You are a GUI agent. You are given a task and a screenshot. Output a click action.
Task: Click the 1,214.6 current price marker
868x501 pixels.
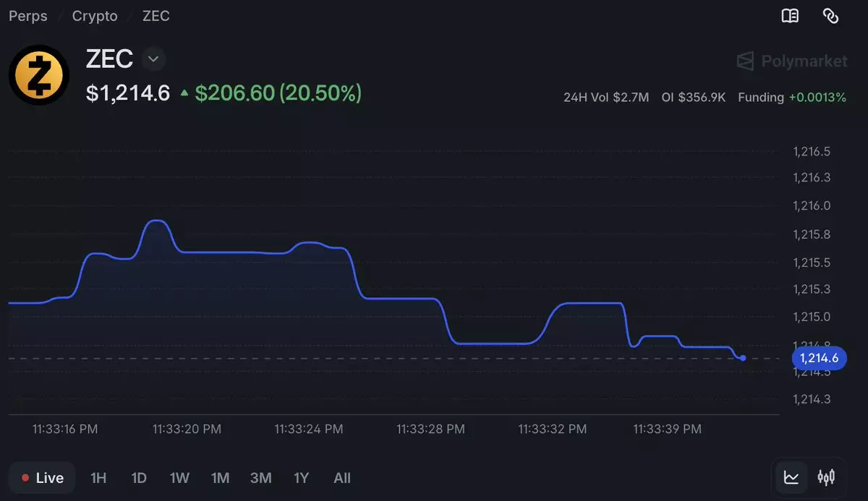(819, 358)
